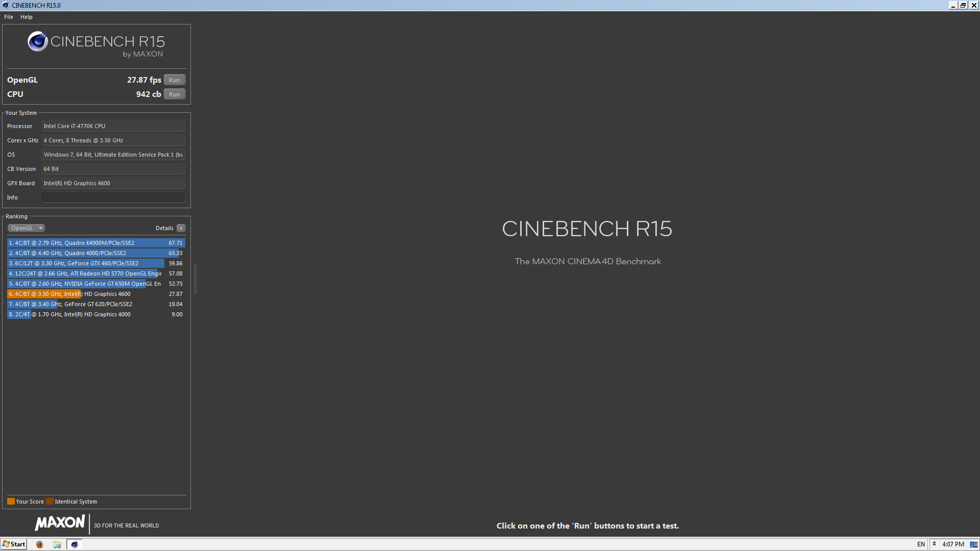Open Windows Explorer from the taskbar
980x551 pixels.
click(57, 544)
